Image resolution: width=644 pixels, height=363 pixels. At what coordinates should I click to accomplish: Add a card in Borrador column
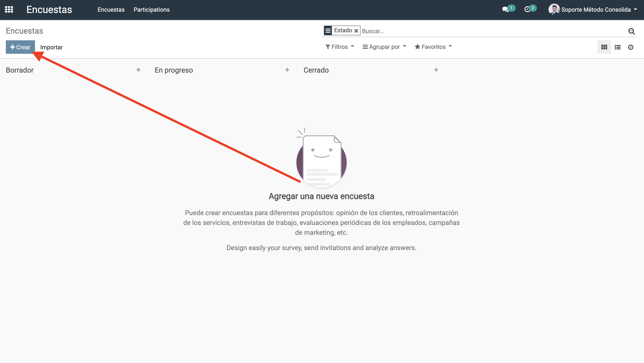click(138, 70)
